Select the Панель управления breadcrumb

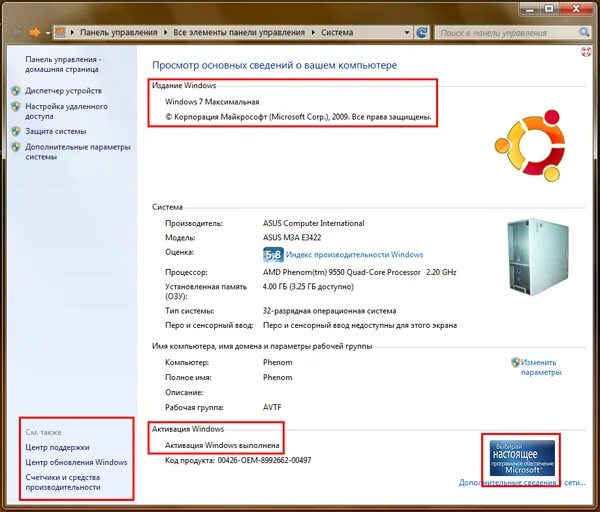[x=119, y=33]
